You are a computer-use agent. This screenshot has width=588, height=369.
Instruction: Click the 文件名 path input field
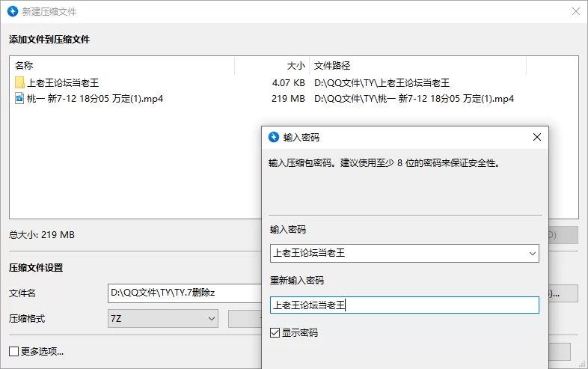tap(185, 293)
